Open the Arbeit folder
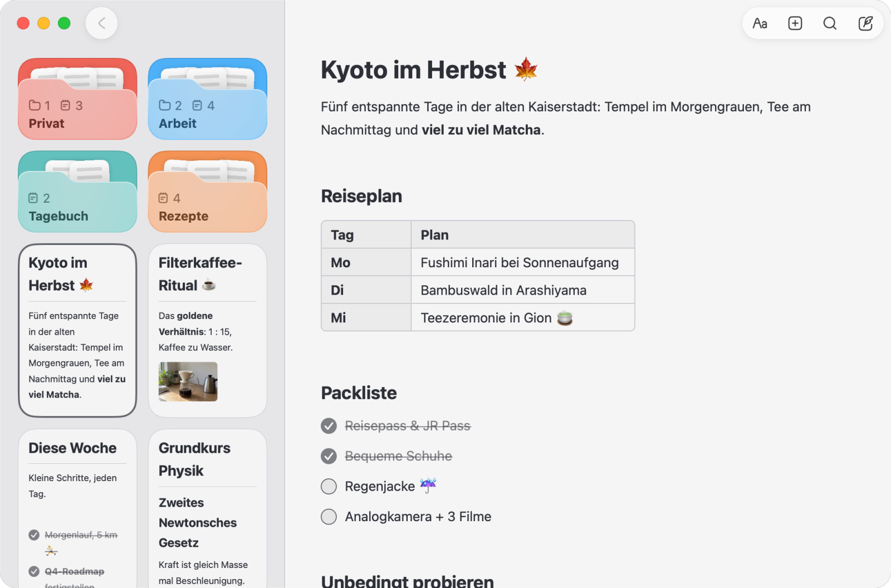Image resolution: width=891 pixels, height=588 pixels. click(208, 99)
